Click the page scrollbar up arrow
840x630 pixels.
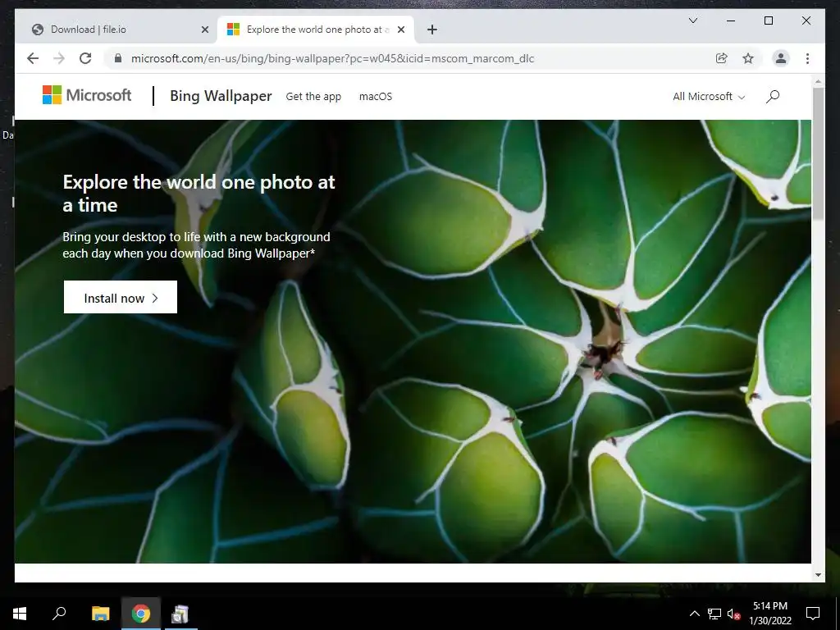818,82
